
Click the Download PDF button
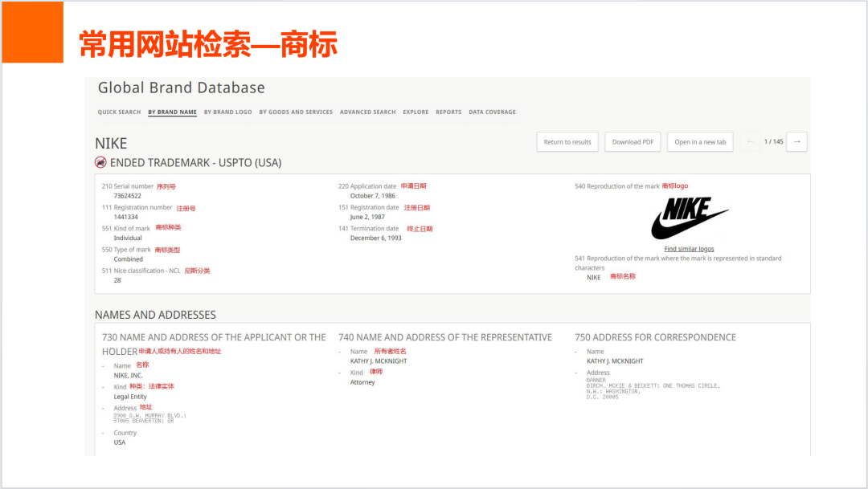[633, 141]
